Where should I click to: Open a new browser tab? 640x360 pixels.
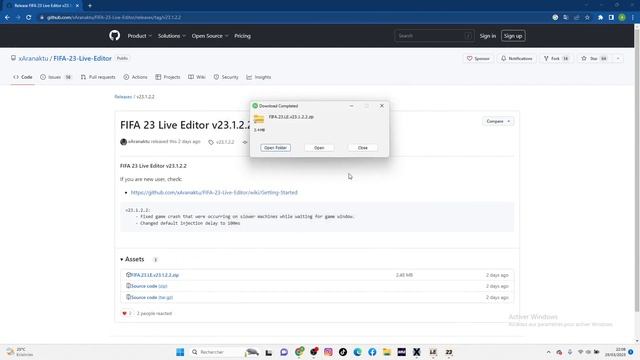[x=90, y=6]
